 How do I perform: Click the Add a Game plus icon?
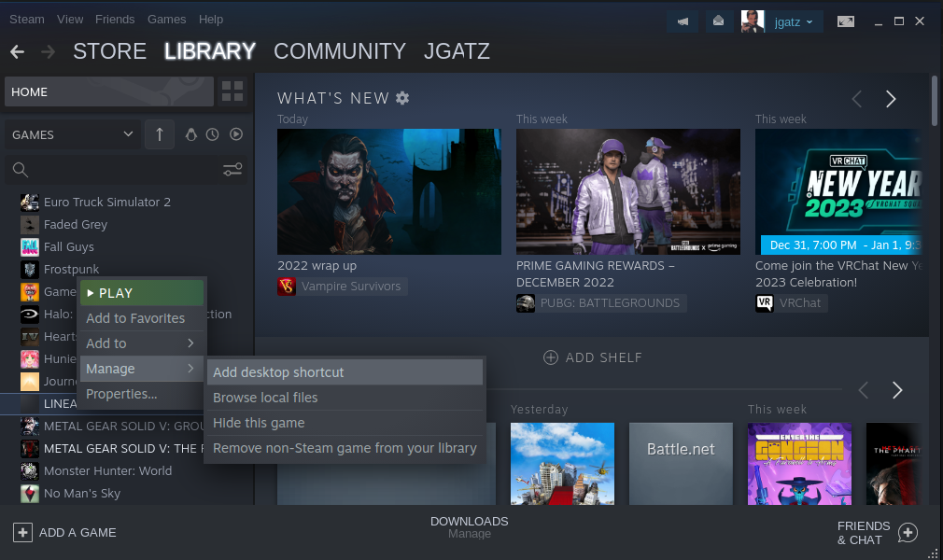[22, 532]
